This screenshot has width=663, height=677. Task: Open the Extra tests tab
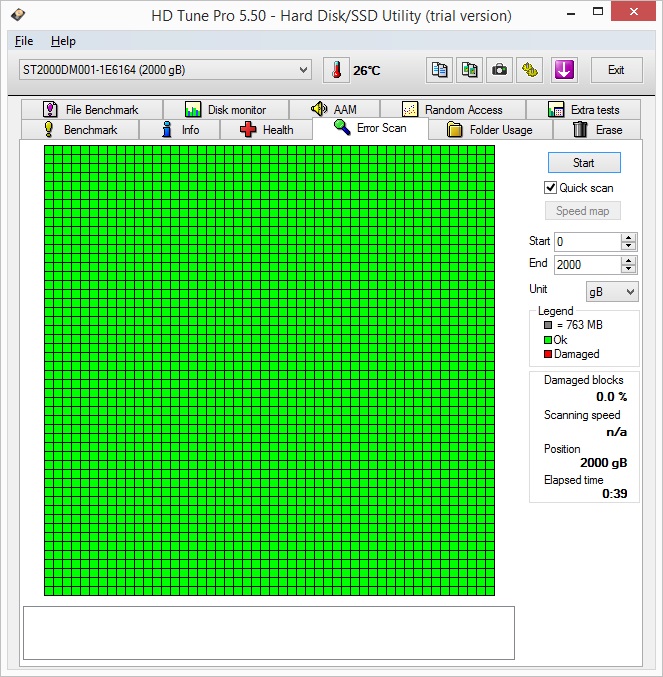click(583, 110)
